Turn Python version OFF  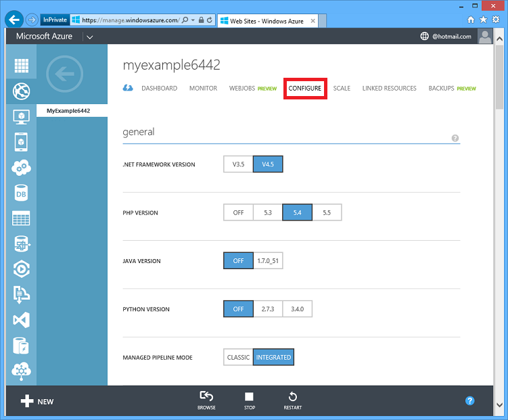click(x=239, y=309)
